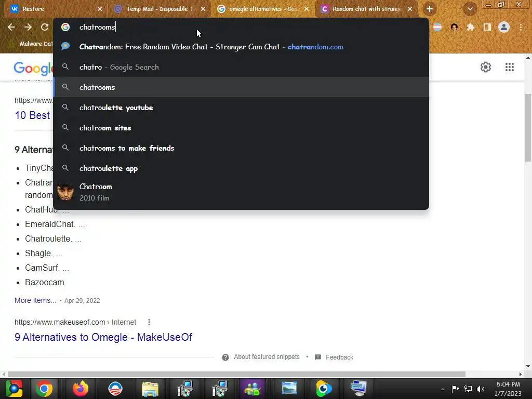Select the chatroom sites suggestion
The image size is (532, 399).
[241, 128]
